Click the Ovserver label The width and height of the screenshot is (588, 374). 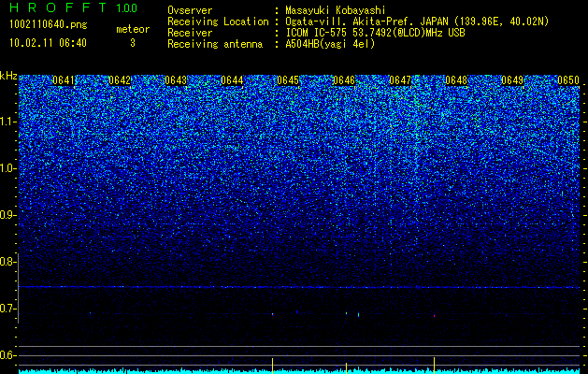coord(190,10)
